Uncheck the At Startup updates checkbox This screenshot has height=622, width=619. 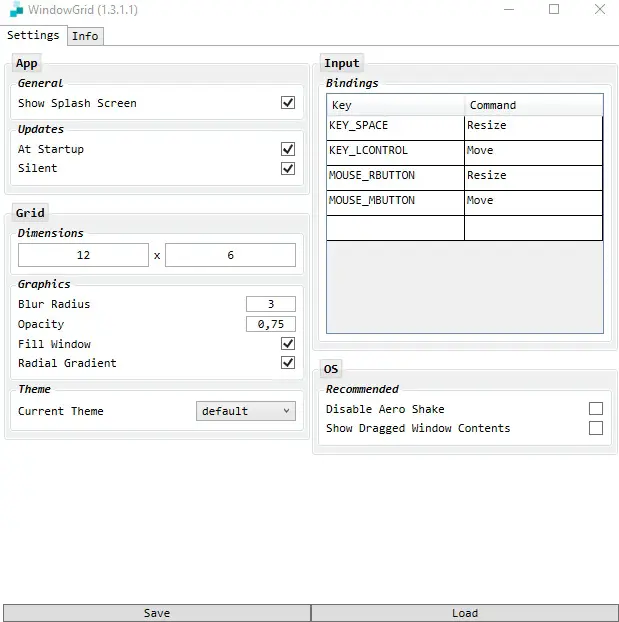pos(288,149)
